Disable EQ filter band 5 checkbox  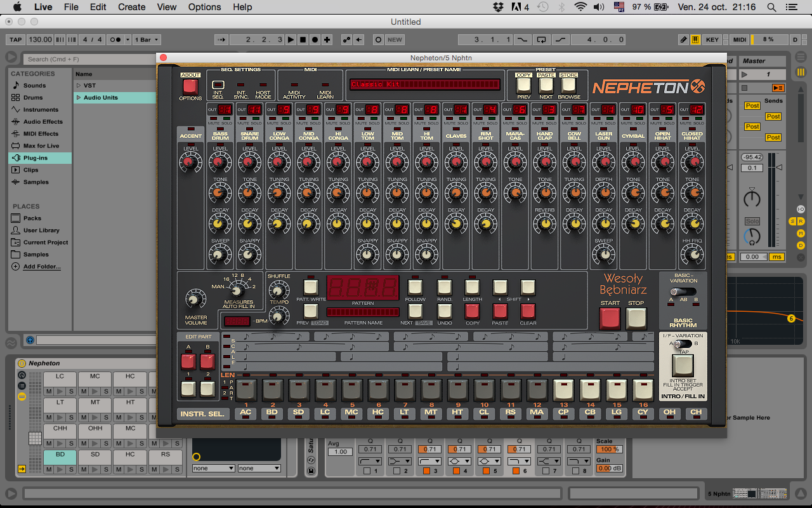(x=487, y=471)
